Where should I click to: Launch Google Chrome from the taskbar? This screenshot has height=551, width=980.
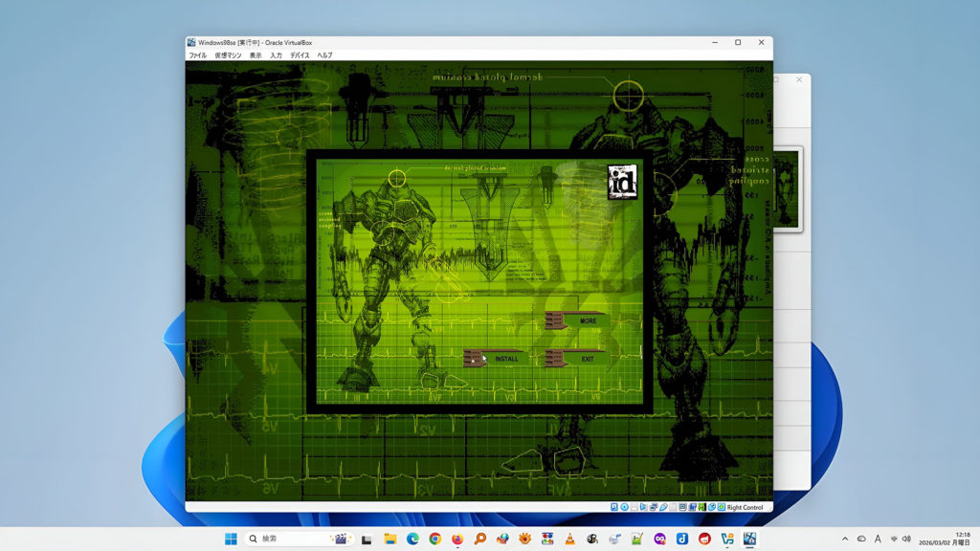pyautogui.click(x=435, y=540)
